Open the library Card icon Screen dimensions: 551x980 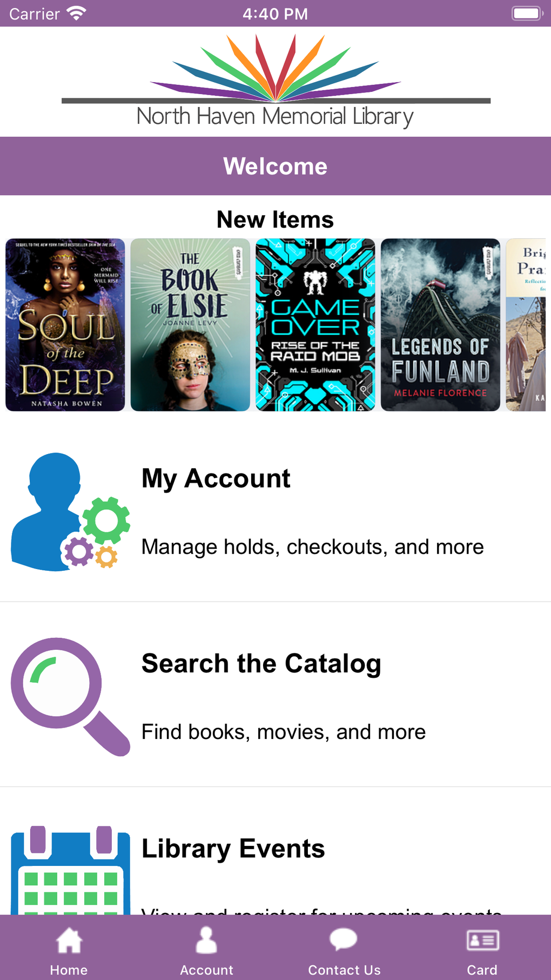[482, 941]
